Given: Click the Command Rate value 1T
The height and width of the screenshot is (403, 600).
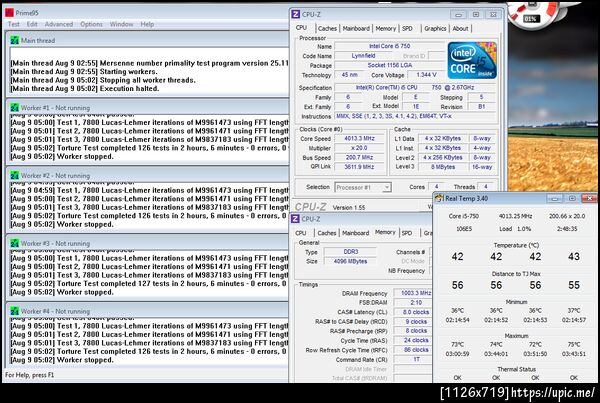Looking at the screenshot, I should (x=414, y=359).
